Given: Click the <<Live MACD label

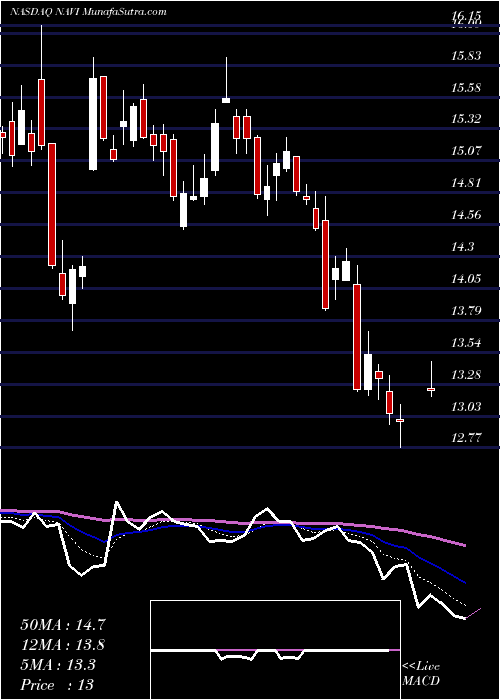Looking at the screenshot, I should (421, 674).
